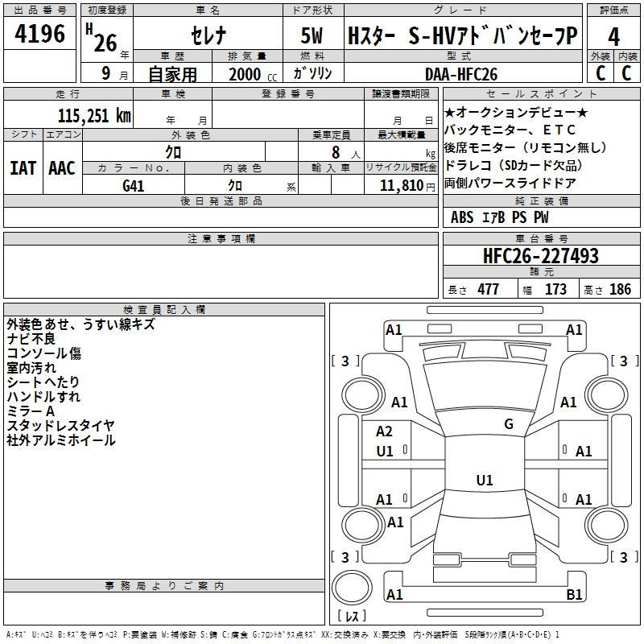The height and width of the screenshot is (644, 644).
Task: Click 後席モニター(リモコン無し) line
Action: pos(526,147)
